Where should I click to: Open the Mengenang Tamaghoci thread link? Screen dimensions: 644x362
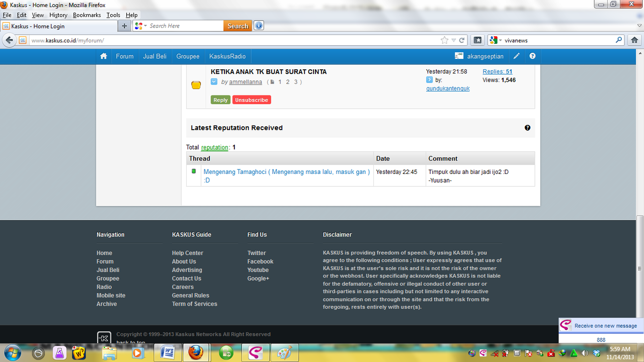287,175
